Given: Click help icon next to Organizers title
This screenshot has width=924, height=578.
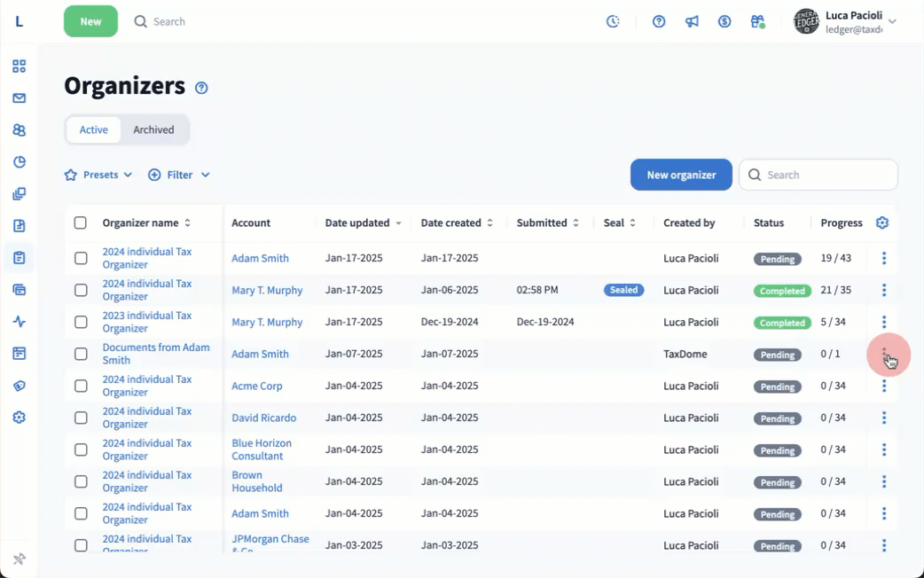Looking at the screenshot, I should point(201,88).
